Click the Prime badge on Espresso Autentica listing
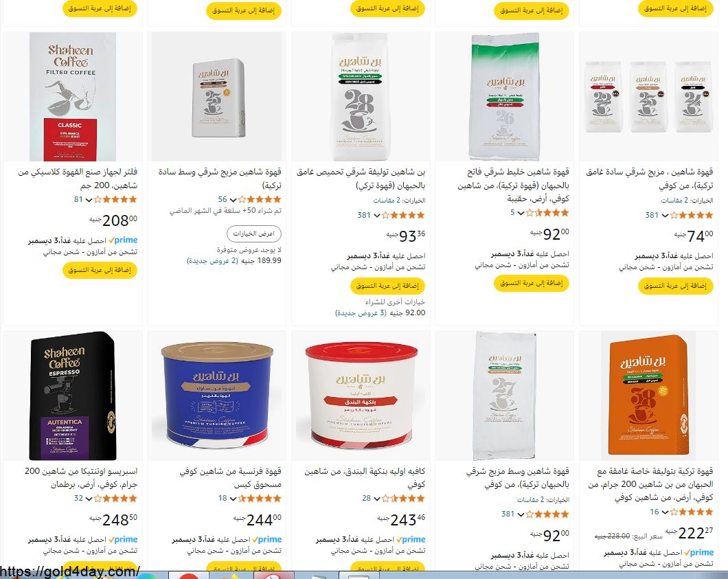The image size is (728, 579). coord(123,540)
